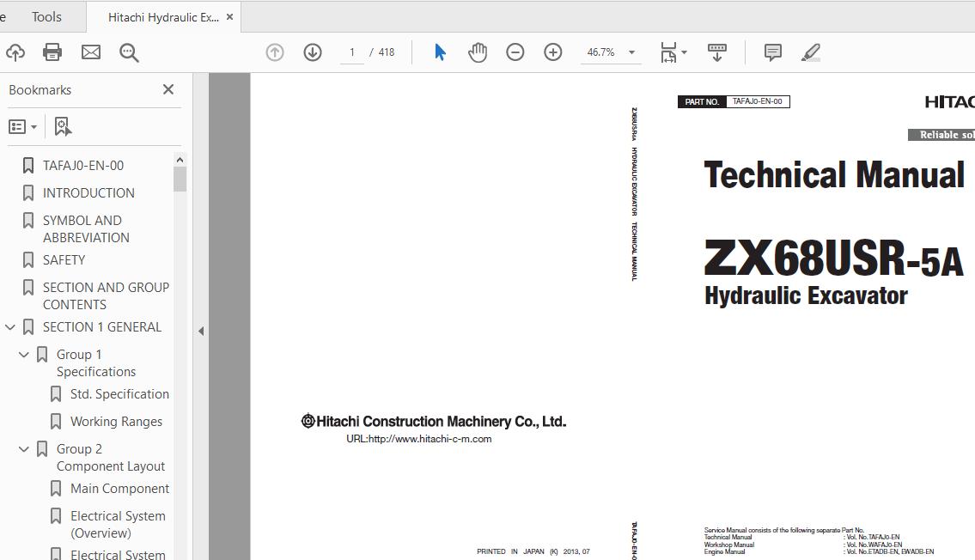This screenshot has width=975, height=560.
Task: Collapse the SECTION 1 GENERAL bookmark
Action: coord(10,327)
